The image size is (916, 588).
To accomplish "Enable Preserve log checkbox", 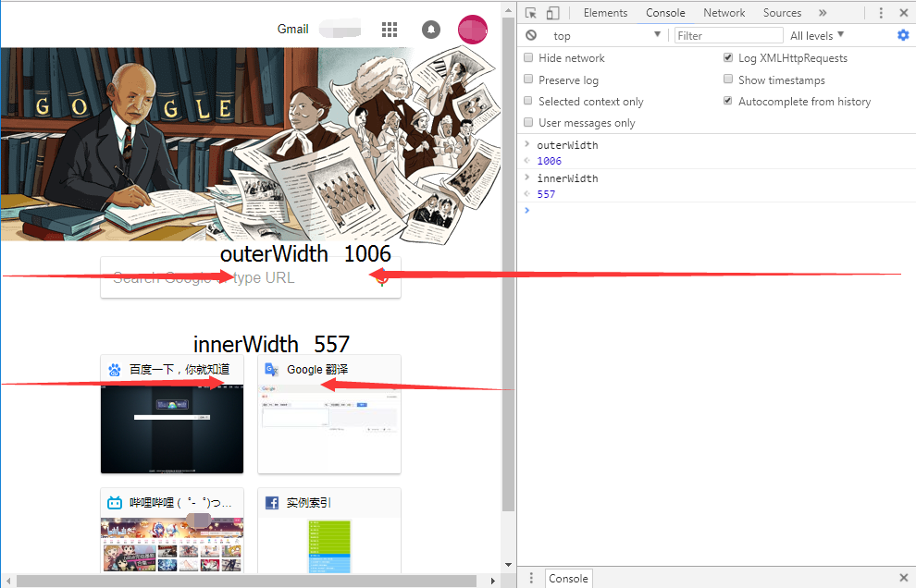I will (x=528, y=79).
